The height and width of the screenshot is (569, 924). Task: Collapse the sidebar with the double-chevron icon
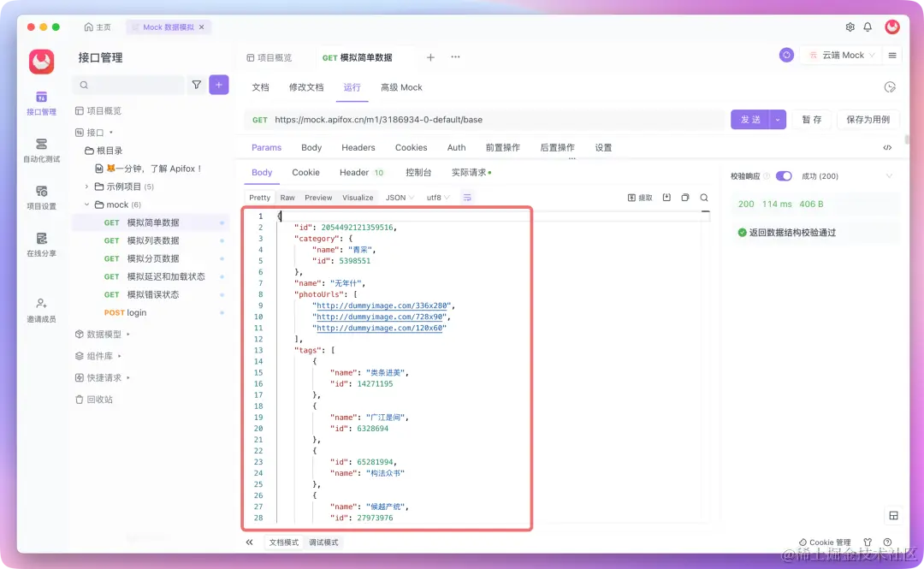[x=249, y=542]
